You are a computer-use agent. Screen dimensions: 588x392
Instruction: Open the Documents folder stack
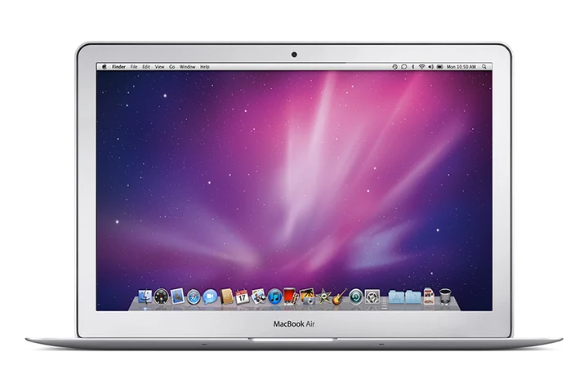click(413, 296)
